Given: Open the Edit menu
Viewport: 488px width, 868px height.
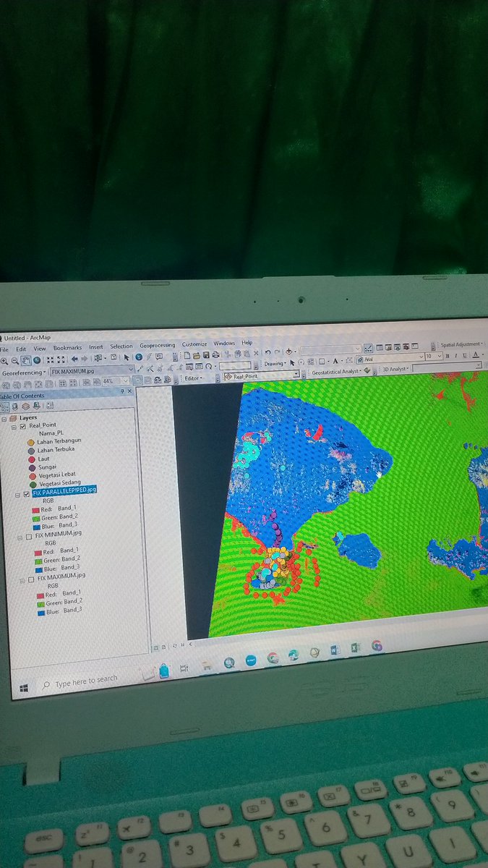Looking at the screenshot, I should (x=21, y=349).
